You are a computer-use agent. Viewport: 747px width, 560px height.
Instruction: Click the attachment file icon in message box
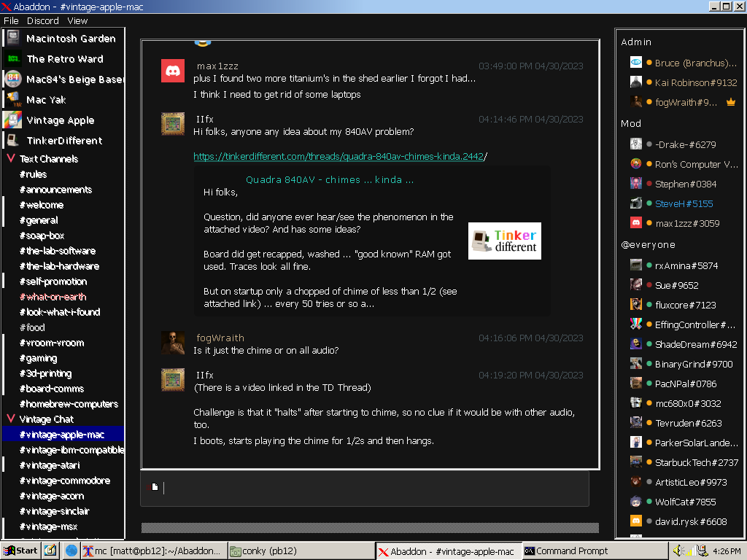155,486
